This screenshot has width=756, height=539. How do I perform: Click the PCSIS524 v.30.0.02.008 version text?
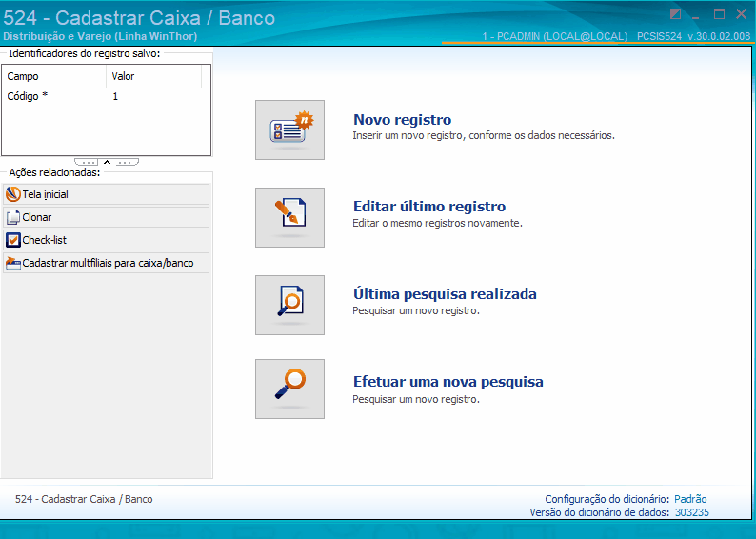[x=693, y=36]
